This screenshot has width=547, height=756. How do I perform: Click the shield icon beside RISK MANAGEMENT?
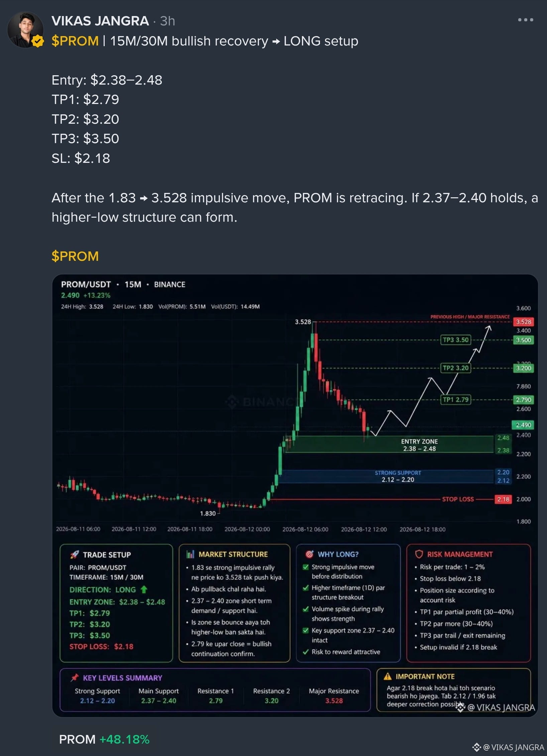[x=419, y=554]
